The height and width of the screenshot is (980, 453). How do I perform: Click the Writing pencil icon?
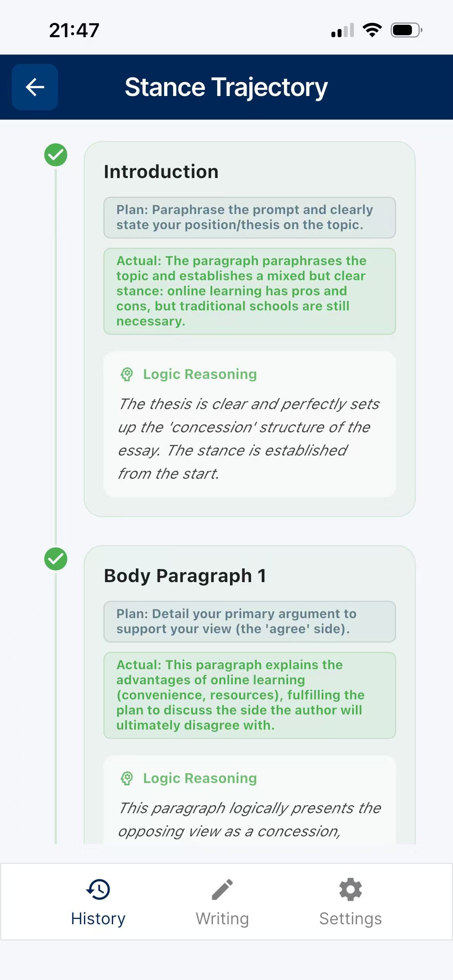[222, 889]
